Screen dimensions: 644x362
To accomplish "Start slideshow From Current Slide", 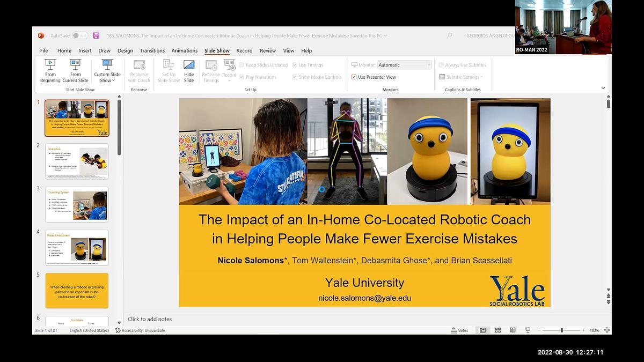I will click(75, 71).
